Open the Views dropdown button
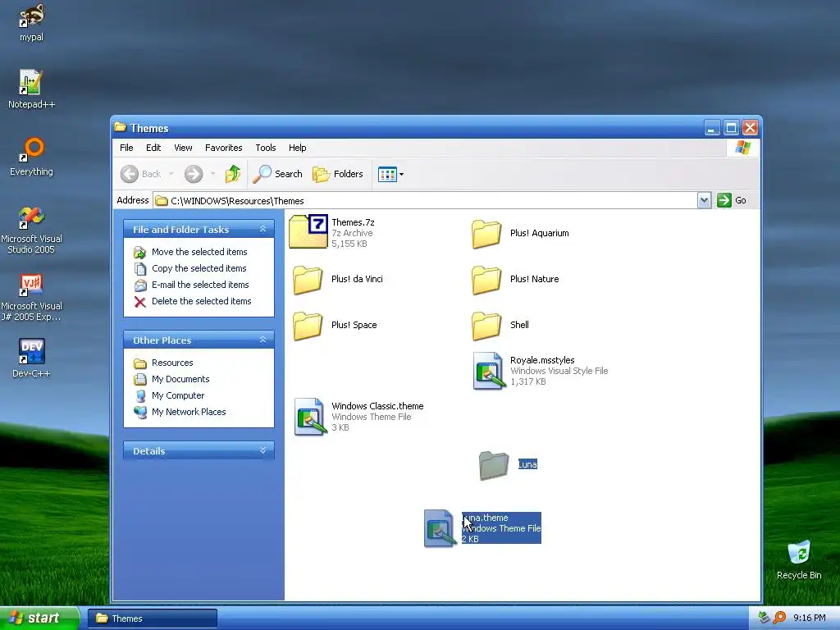 click(x=390, y=174)
